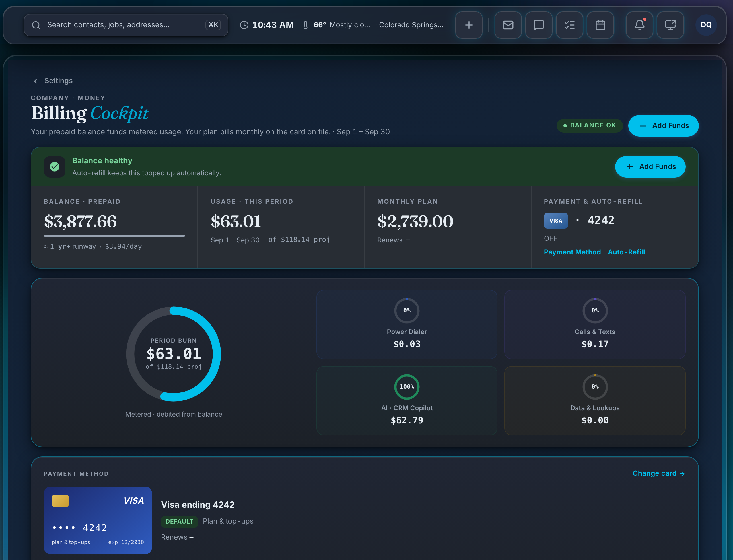Select the AI · CRM Copilot usage card

click(x=407, y=401)
